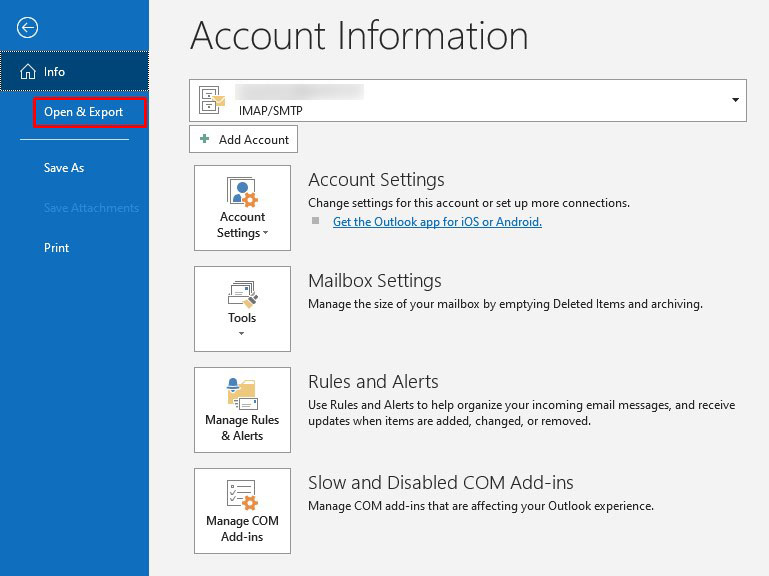
Task: Click the Slow and Disabled COM Add-ins heading
Action: [x=441, y=483]
